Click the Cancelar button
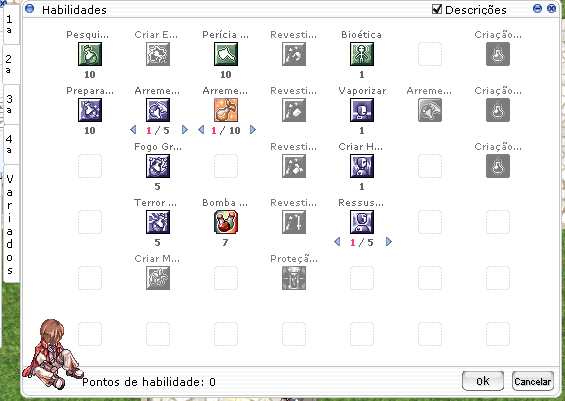565x401 pixels. click(x=533, y=381)
